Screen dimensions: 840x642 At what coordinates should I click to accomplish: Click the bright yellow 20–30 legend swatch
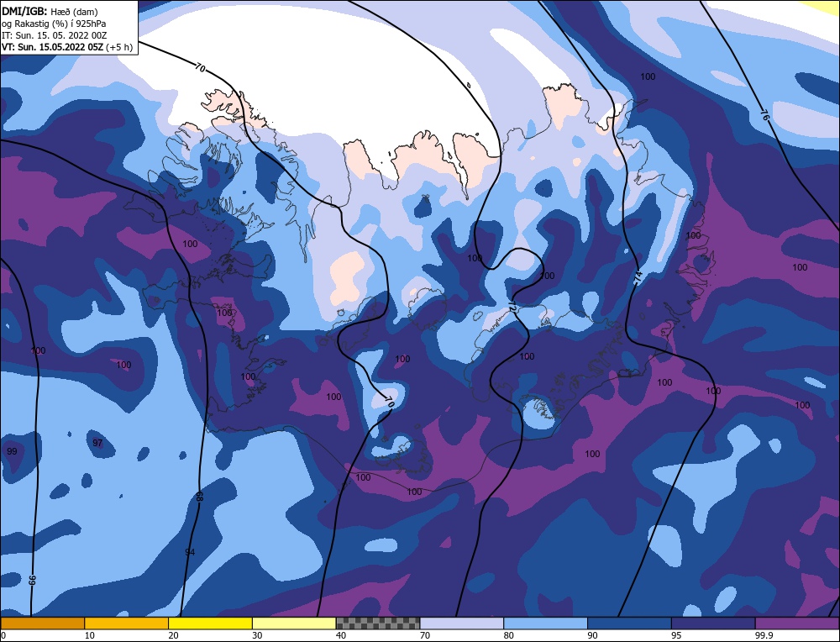pyautogui.click(x=210, y=624)
